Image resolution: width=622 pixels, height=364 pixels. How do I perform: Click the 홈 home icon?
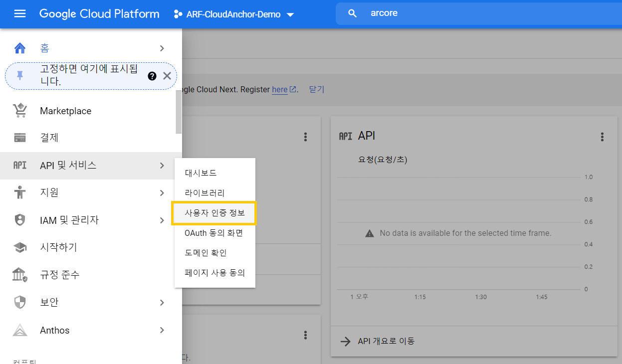(19, 48)
